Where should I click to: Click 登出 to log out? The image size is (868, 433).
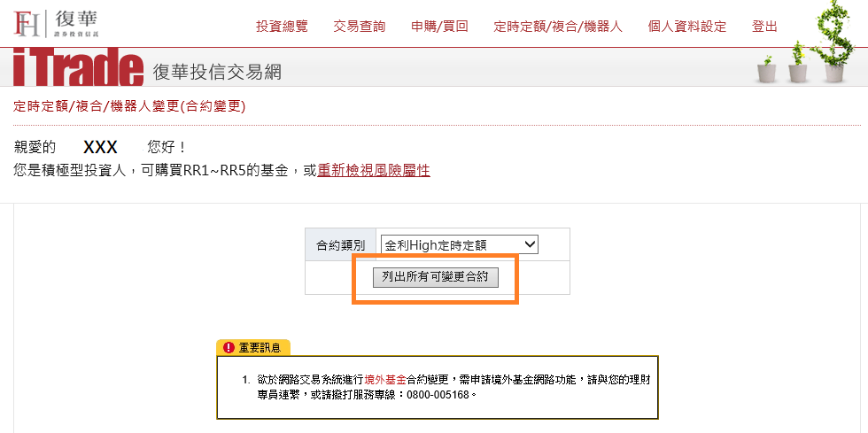pyautogui.click(x=764, y=26)
